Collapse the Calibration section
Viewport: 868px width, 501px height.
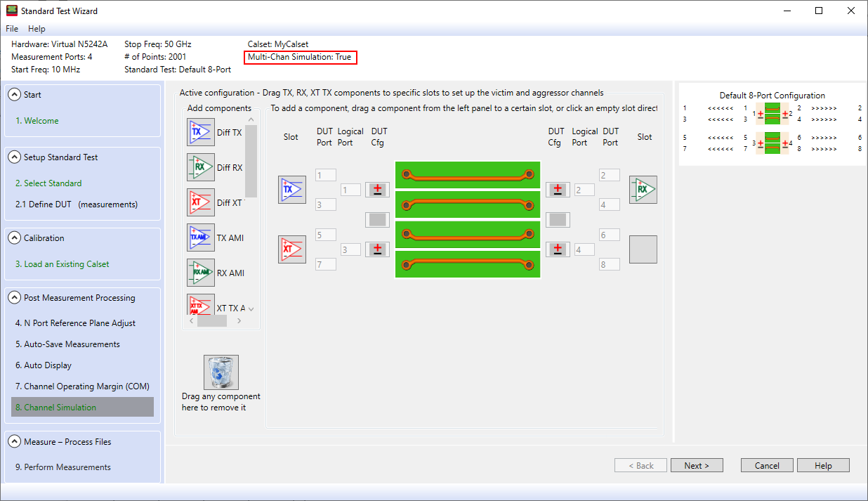click(14, 238)
